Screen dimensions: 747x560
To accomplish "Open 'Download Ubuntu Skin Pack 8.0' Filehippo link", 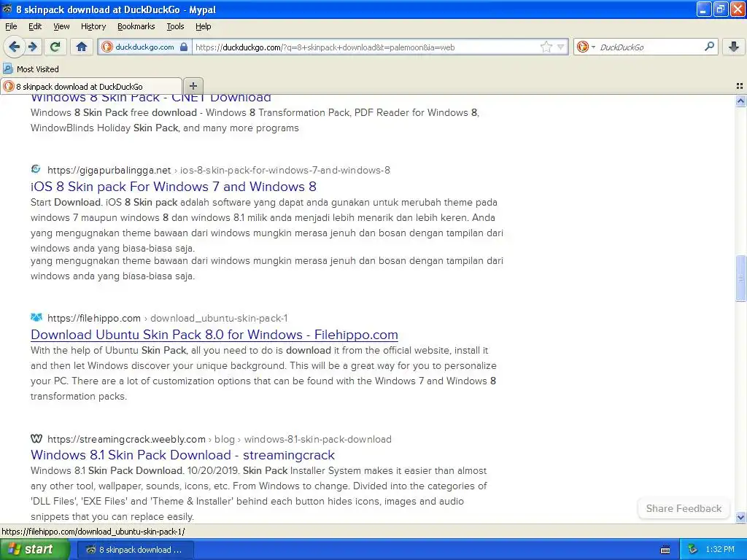I will point(214,334).
